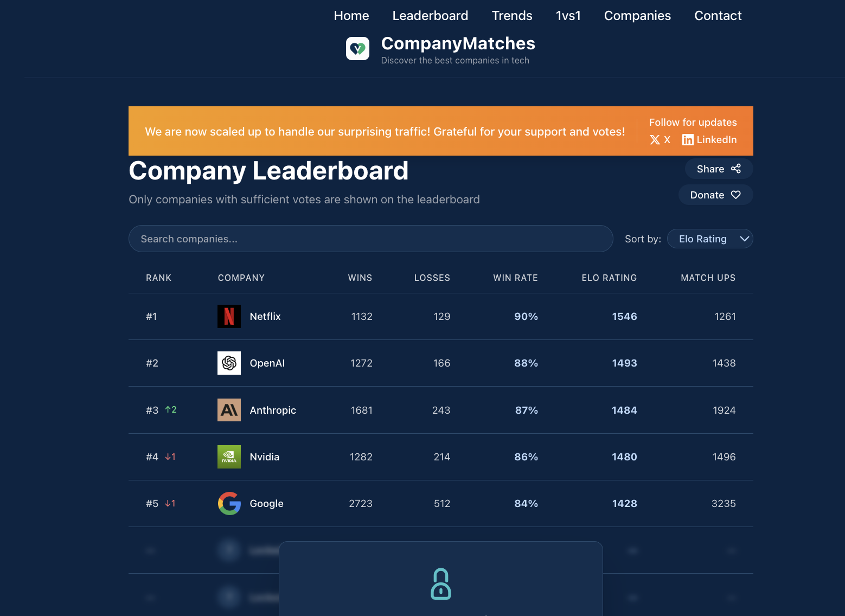Click the Google logo thumbnail
This screenshot has width=845, height=616.
229,503
